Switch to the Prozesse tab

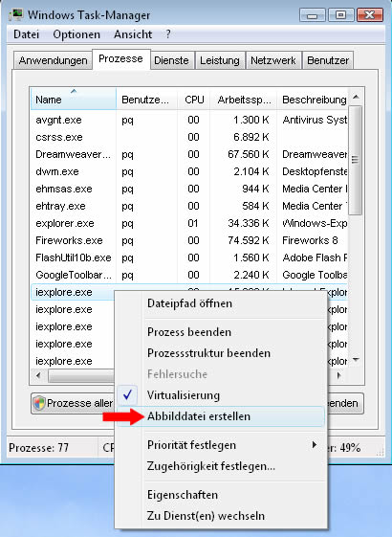[x=120, y=59]
